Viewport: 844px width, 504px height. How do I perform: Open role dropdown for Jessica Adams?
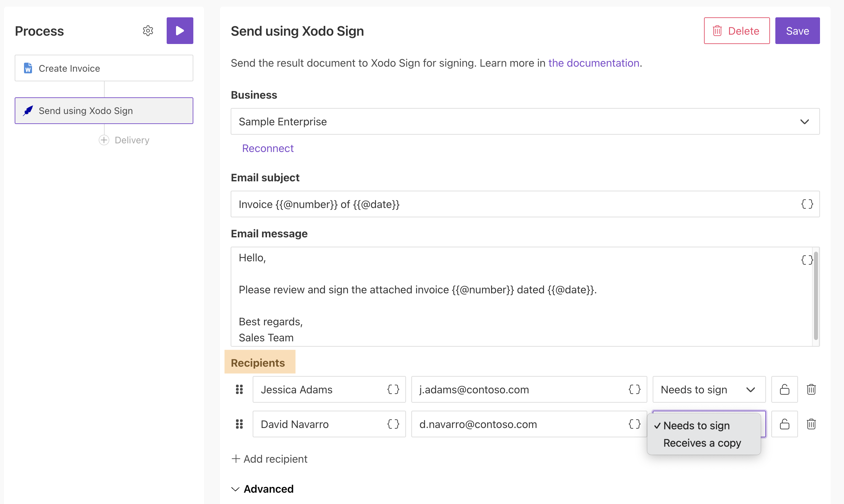pos(709,390)
